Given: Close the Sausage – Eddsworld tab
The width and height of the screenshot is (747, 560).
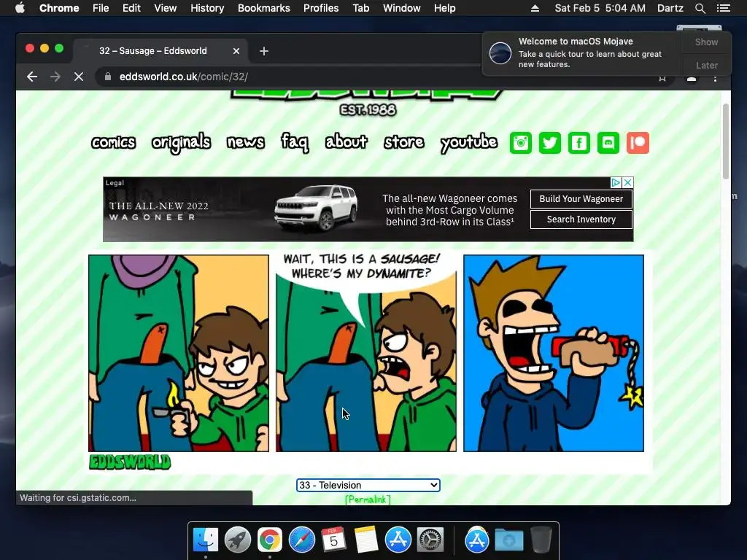Looking at the screenshot, I should click(x=236, y=51).
